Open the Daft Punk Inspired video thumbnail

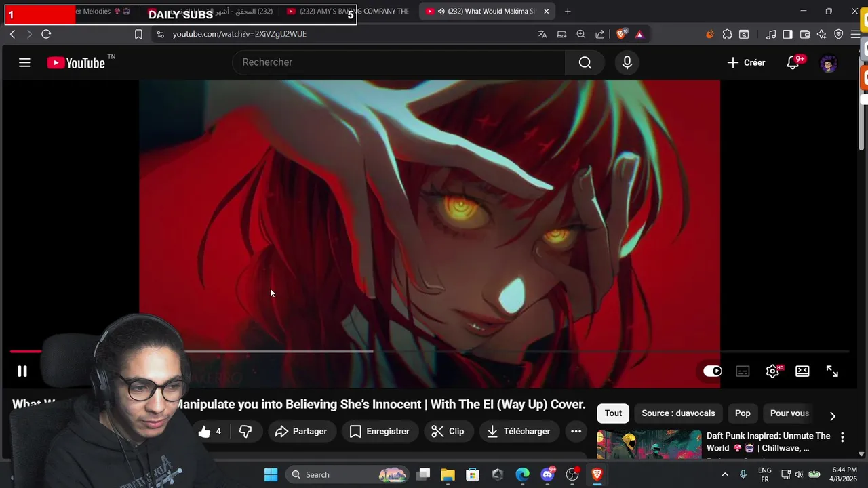pyautogui.click(x=649, y=445)
